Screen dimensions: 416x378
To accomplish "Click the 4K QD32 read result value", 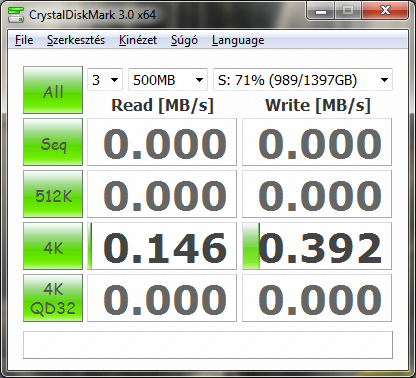I will [x=162, y=298].
